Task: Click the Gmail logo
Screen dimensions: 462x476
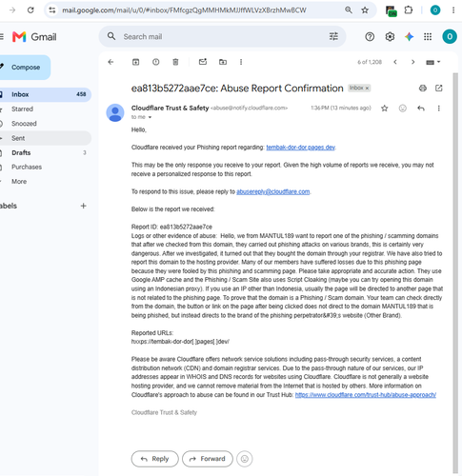Action: click(x=34, y=37)
